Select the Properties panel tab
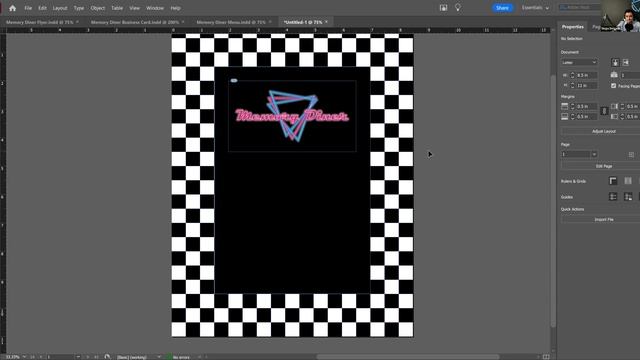The image size is (640, 360). point(573,27)
